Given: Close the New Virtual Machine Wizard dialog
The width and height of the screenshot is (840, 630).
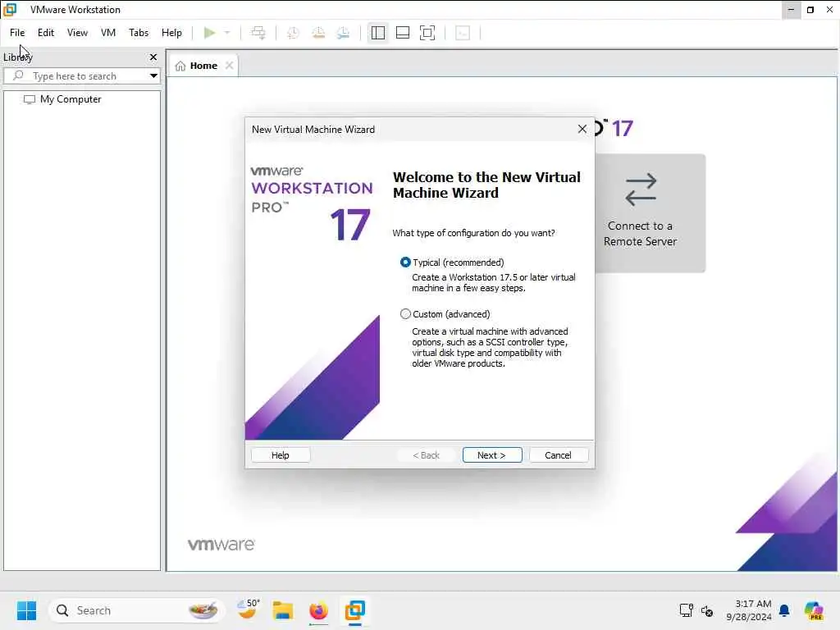Looking at the screenshot, I should (x=582, y=129).
